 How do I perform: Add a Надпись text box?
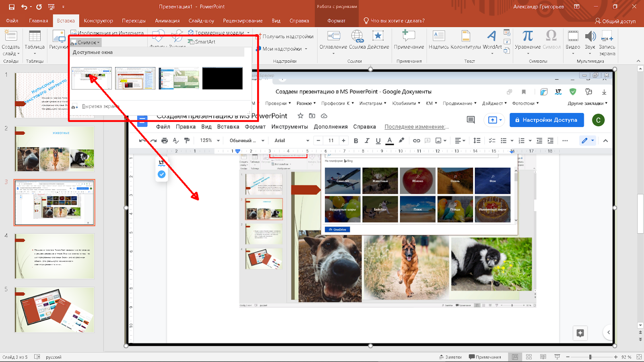[x=439, y=40]
